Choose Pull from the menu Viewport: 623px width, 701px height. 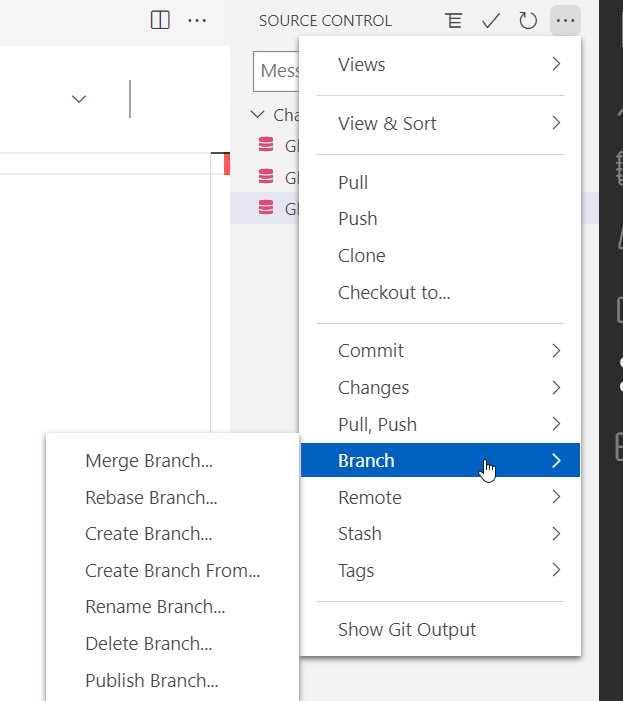point(353,182)
